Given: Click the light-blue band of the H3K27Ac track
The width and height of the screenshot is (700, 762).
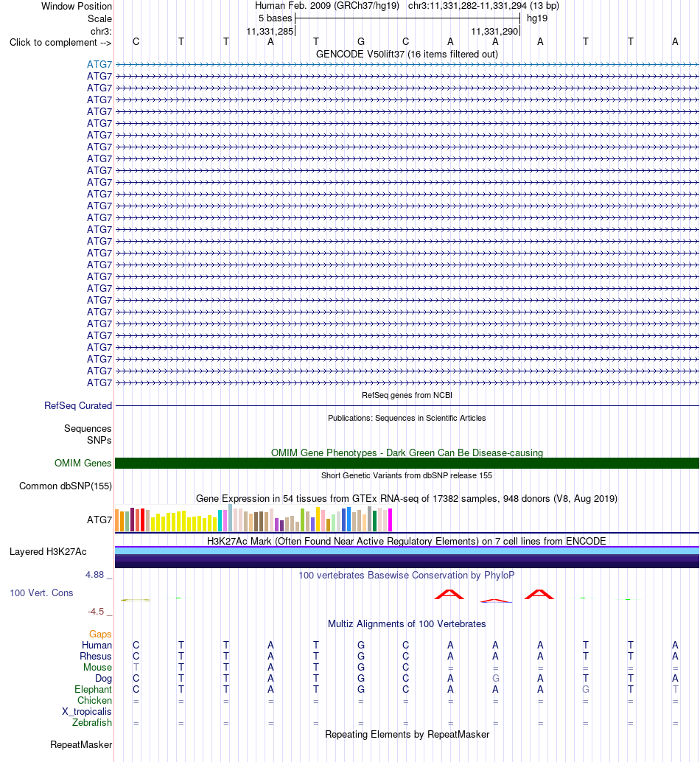Looking at the screenshot, I should click(x=407, y=551).
